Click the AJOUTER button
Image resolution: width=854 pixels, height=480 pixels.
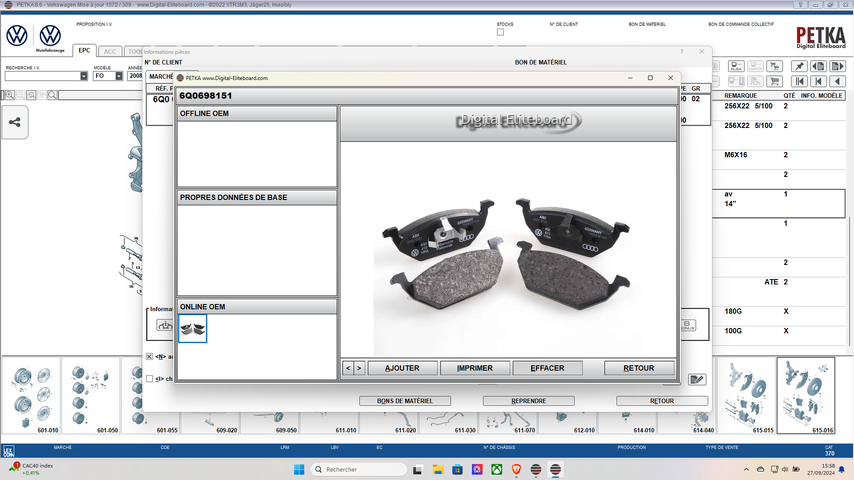pos(402,368)
